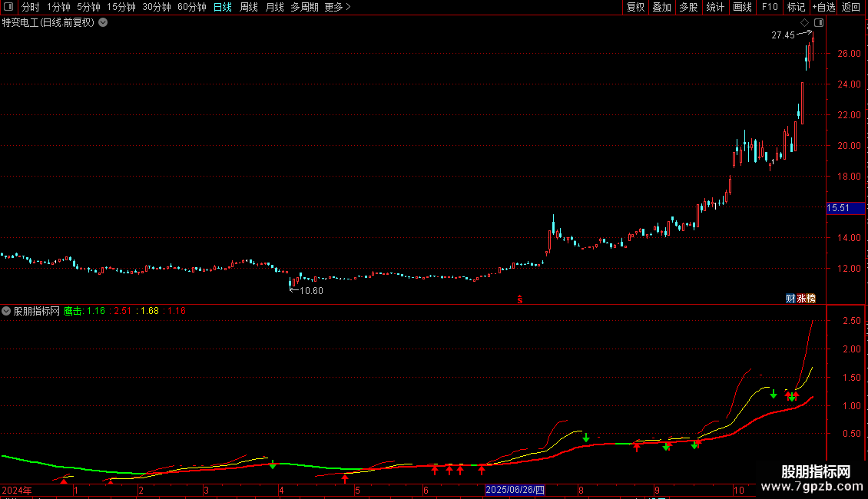Click the 鹰击 indicator name label

pyautogui.click(x=73, y=311)
